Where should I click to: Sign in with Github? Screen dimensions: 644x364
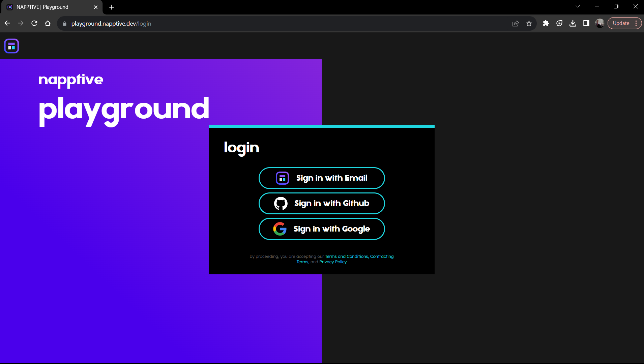coord(322,203)
